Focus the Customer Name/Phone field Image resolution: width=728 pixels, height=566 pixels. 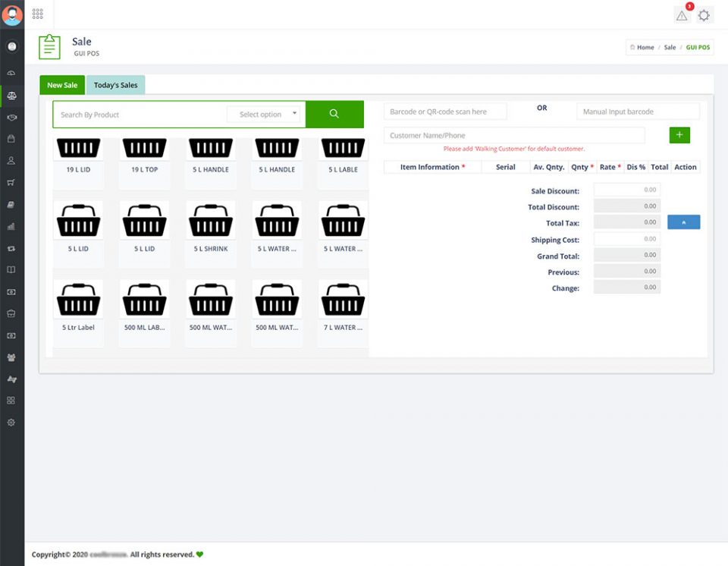click(514, 136)
